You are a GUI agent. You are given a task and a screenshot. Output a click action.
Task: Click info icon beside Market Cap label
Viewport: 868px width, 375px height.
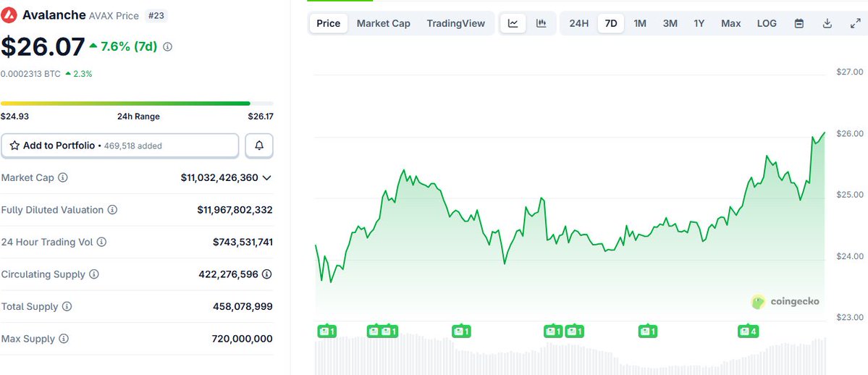[63, 178]
